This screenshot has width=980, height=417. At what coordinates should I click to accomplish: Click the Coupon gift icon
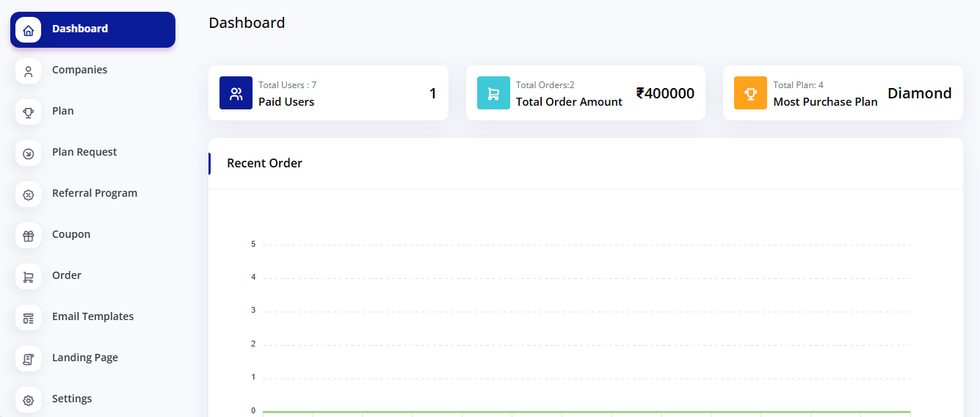pyautogui.click(x=29, y=236)
